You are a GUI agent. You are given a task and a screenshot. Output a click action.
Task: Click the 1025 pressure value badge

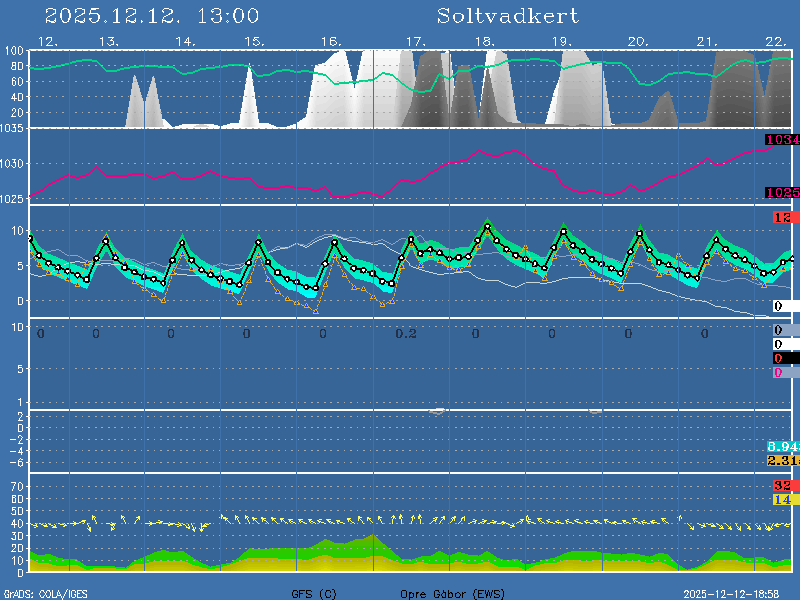click(x=782, y=192)
